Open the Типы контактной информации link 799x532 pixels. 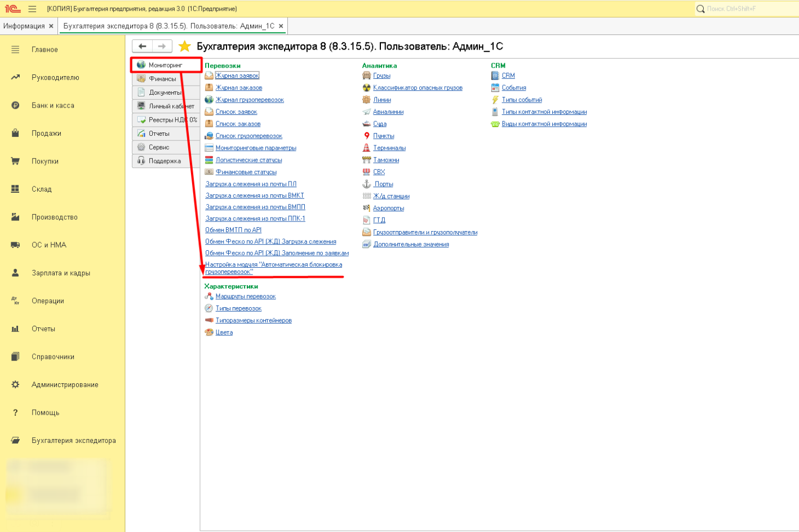(x=544, y=112)
